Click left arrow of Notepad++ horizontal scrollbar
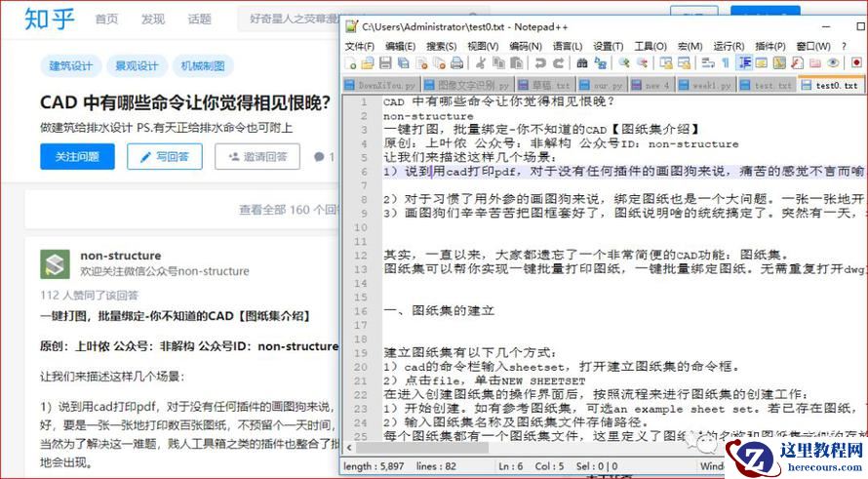The height and width of the screenshot is (479, 868). coord(349,447)
